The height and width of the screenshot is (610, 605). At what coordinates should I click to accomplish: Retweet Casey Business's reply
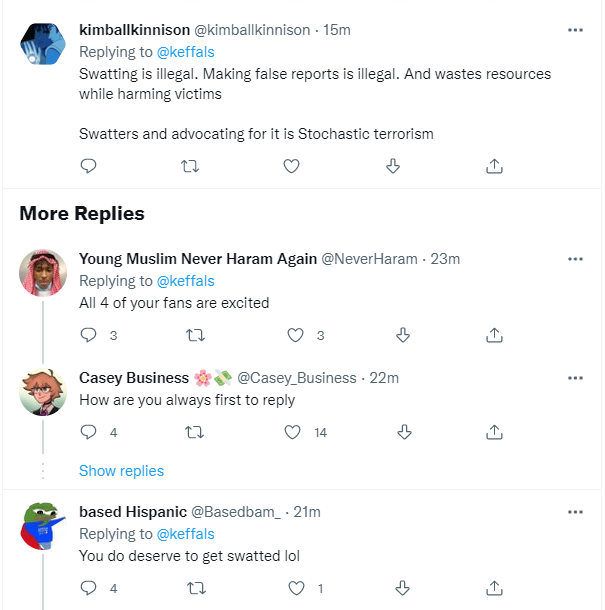195,432
